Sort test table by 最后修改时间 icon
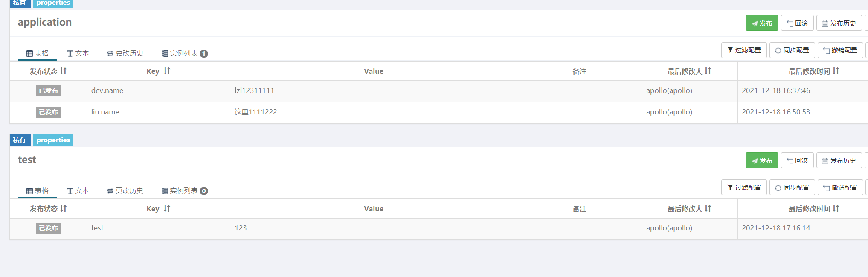868x277 pixels. [836, 209]
